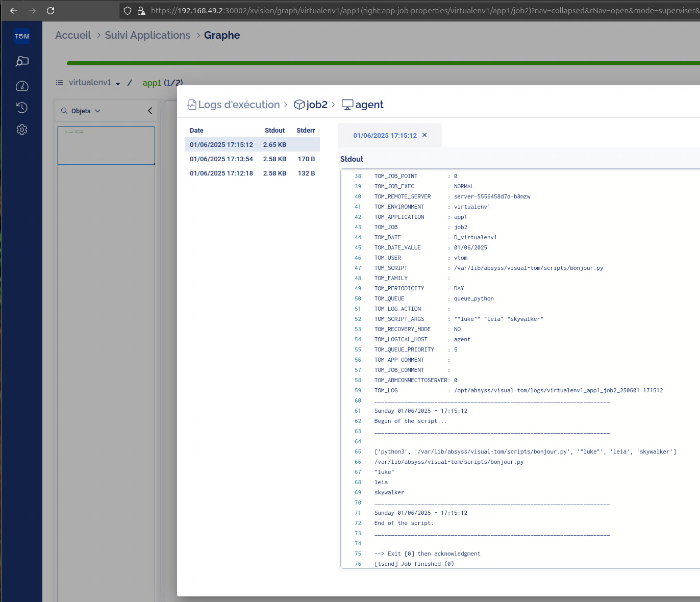Reload the page with refresh icon
Screen dimensions: 700x602
point(51,11)
